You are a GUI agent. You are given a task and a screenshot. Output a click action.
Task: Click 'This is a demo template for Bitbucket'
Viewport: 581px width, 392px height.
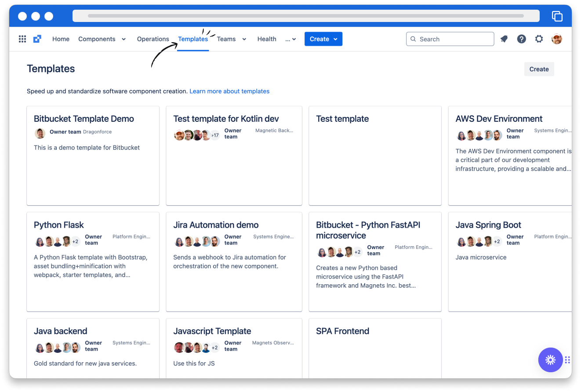pyautogui.click(x=87, y=148)
